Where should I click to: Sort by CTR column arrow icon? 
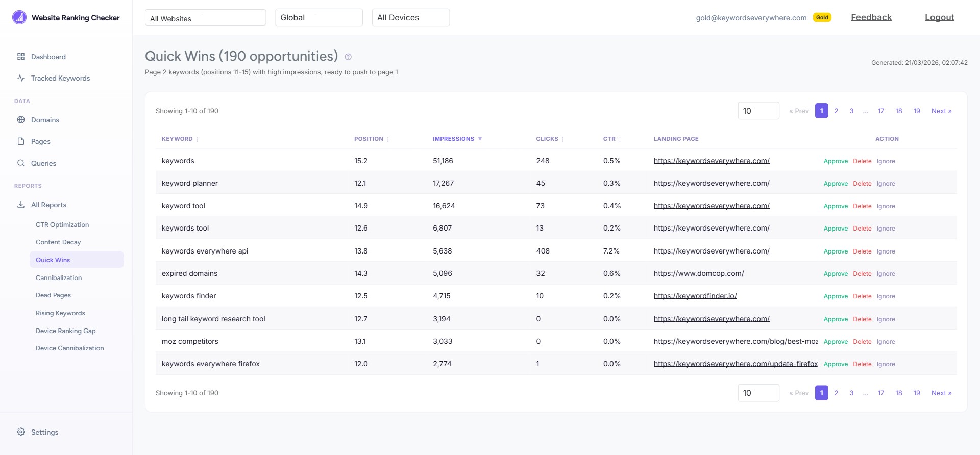coord(620,139)
